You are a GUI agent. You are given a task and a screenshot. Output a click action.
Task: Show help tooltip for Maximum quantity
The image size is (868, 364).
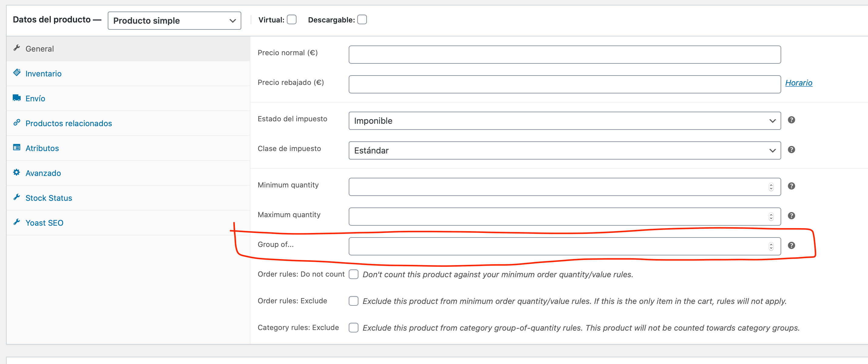pyautogui.click(x=791, y=215)
